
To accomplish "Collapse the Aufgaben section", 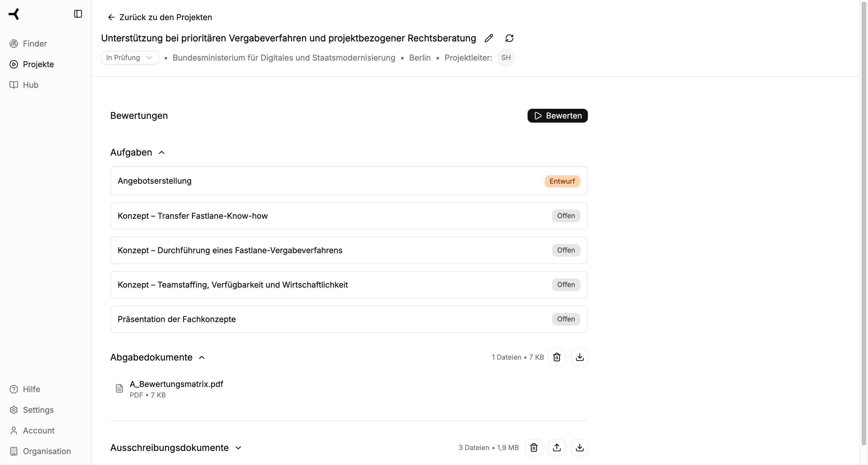I will 162,152.
